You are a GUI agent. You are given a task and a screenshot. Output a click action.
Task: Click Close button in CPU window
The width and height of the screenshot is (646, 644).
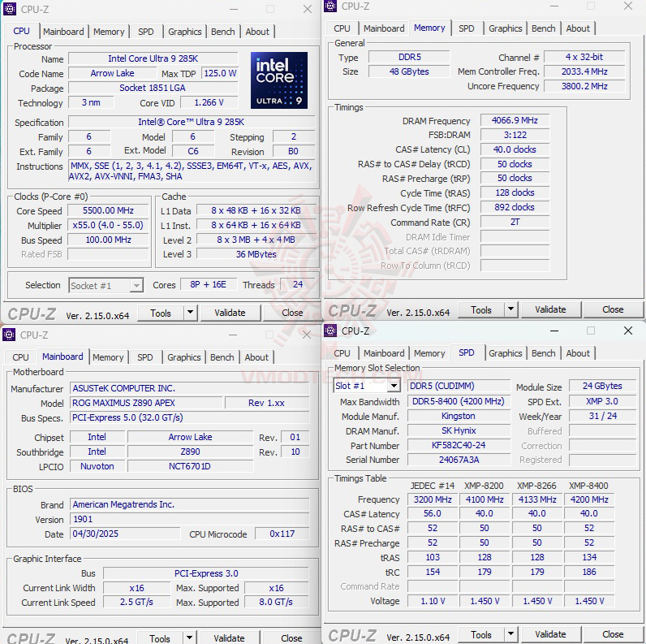(292, 313)
